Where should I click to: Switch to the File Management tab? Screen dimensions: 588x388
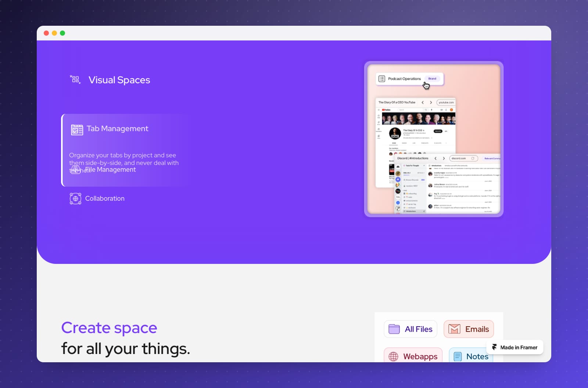click(103, 170)
